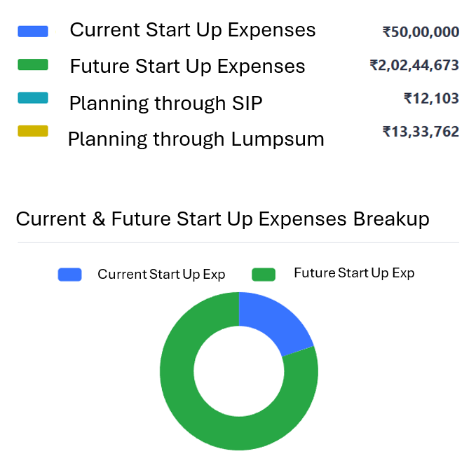Click the Planning through SIP label
The height and width of the screenshot is (456, 476).
point(165,104)
